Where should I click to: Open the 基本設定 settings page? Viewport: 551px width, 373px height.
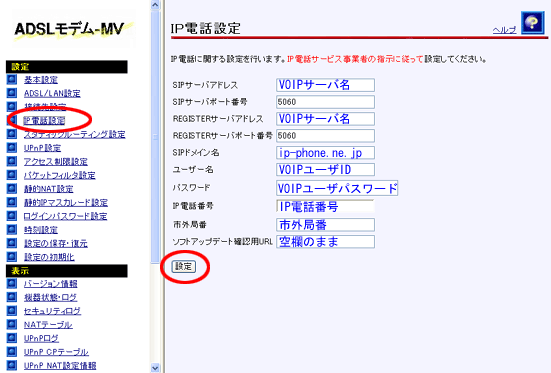41,80
